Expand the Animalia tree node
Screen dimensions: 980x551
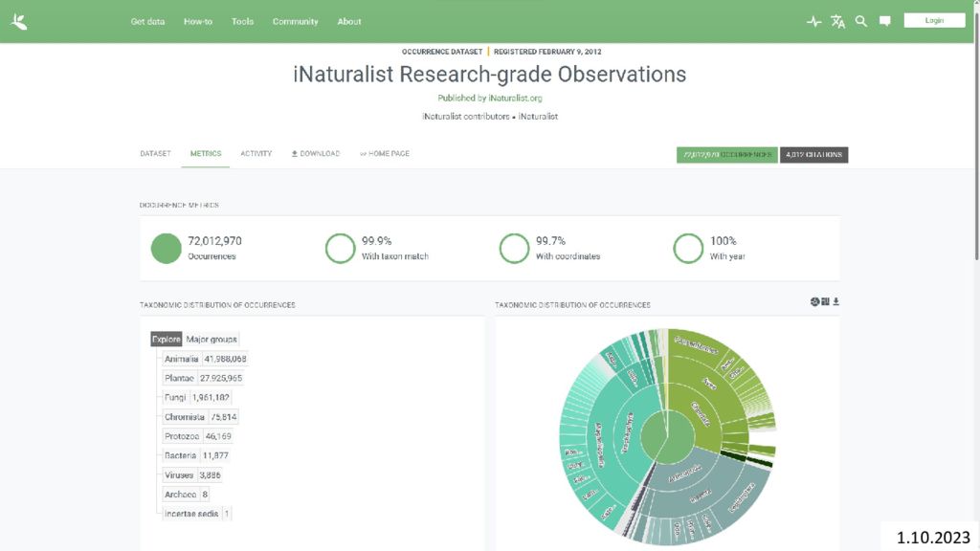click(181, 359)
